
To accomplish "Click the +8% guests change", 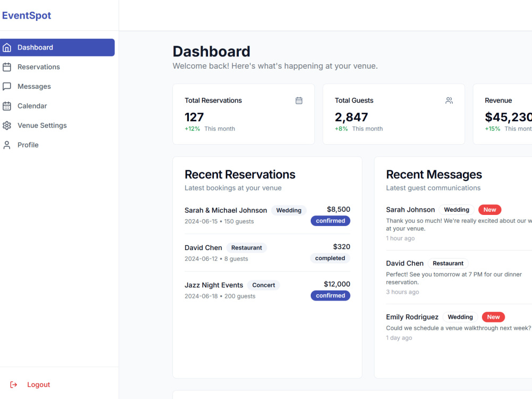I will 342,129.
